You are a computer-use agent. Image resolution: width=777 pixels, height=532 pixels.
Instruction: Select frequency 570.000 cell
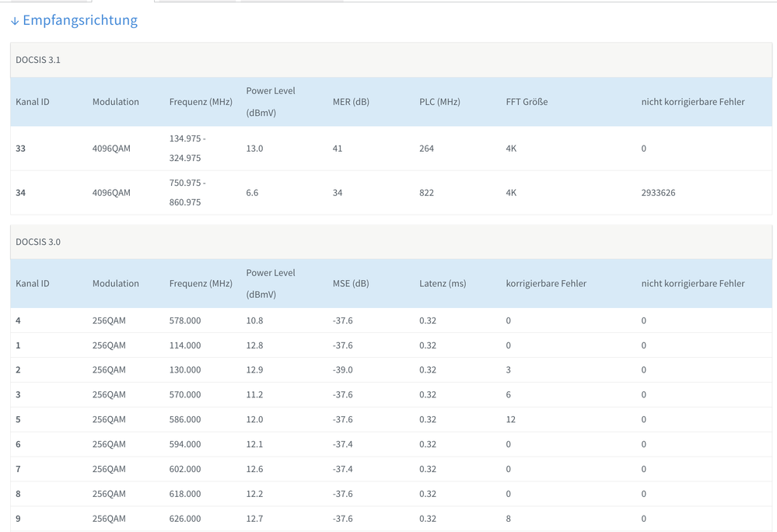[x=185, y=395]
